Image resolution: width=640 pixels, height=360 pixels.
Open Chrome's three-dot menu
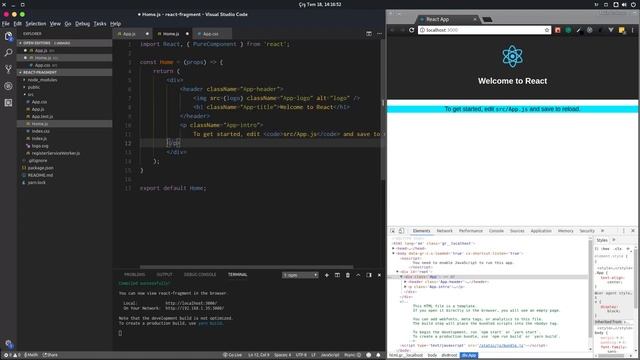(633, 30)
